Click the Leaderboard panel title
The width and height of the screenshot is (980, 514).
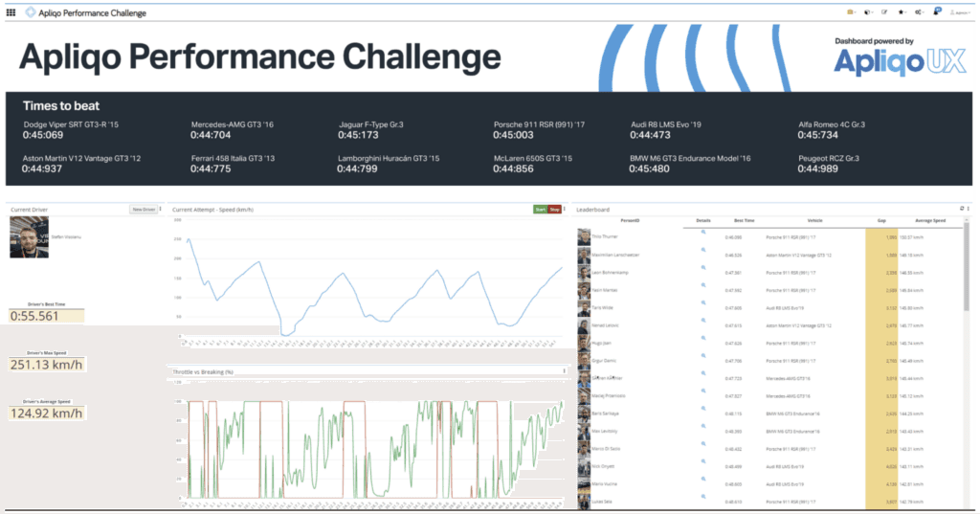(592, 210)
